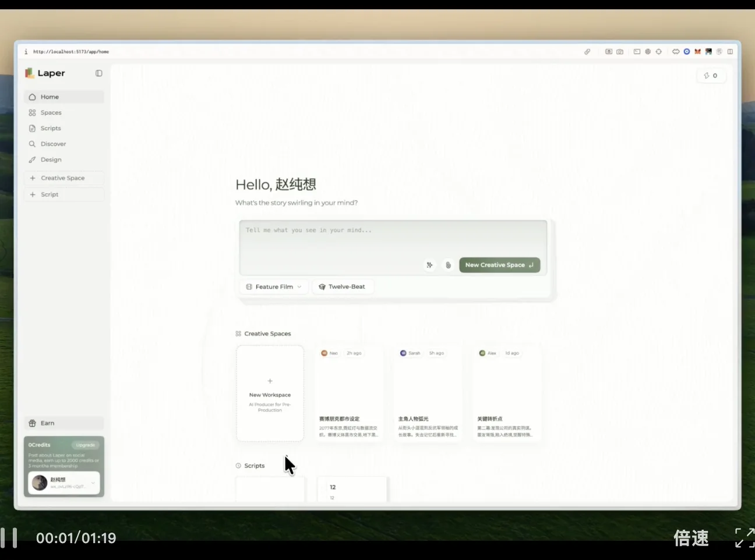This screenshot has width=755, height=560.
Task: Click the Laper logo icon
Action: pyautogui.click(x=30, y=73)
